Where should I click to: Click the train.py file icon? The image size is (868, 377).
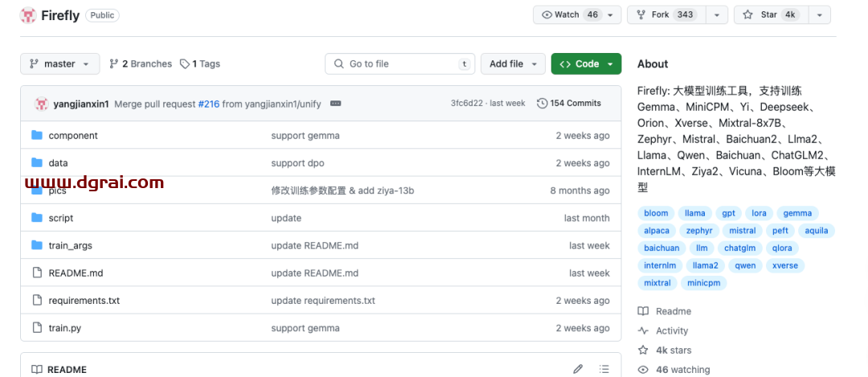(x=37, y=328)
